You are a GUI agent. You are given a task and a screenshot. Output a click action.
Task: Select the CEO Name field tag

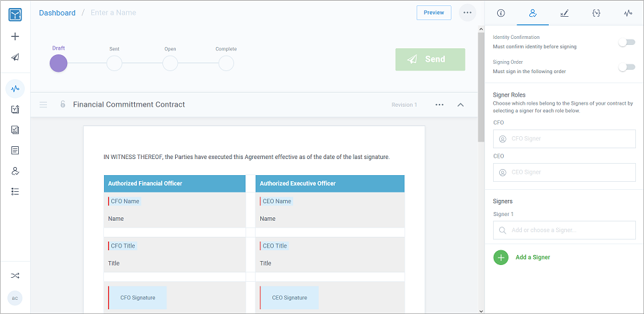[276, 201]
